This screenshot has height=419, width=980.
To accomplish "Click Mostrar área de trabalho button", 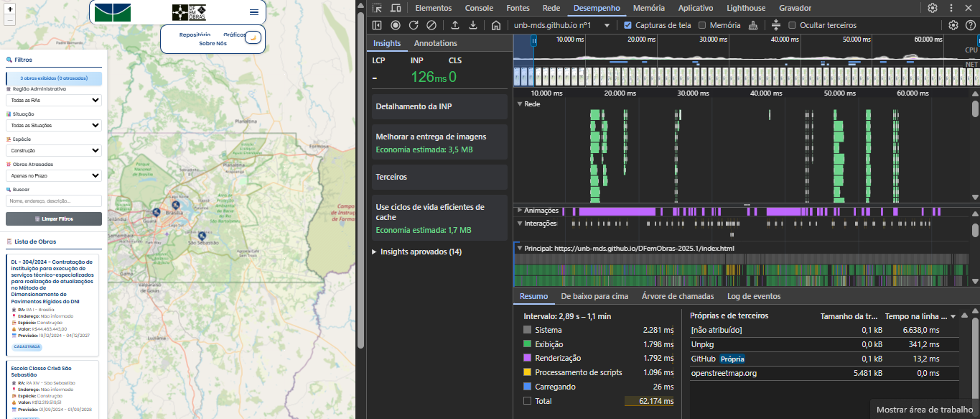I will [x=925, y=410].
